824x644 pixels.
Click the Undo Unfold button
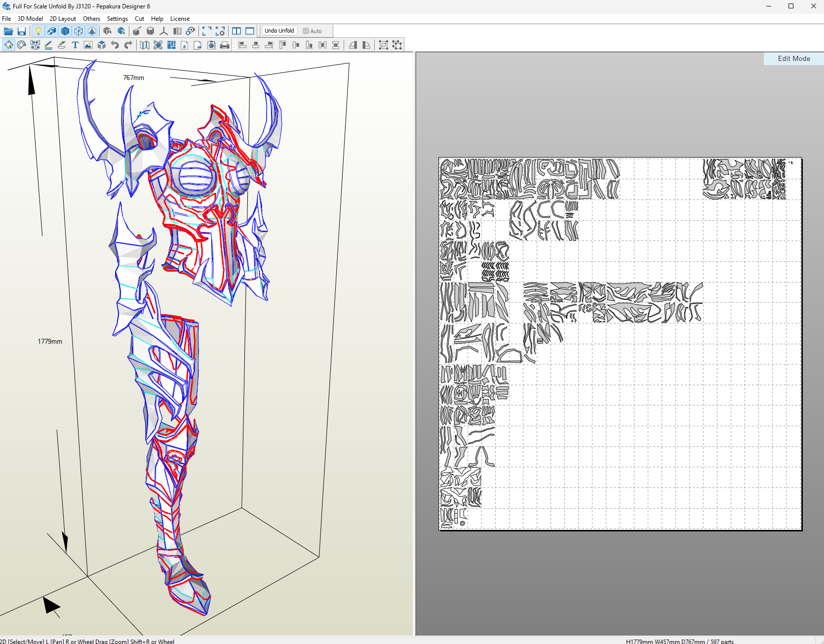click(x=279, y=31)
